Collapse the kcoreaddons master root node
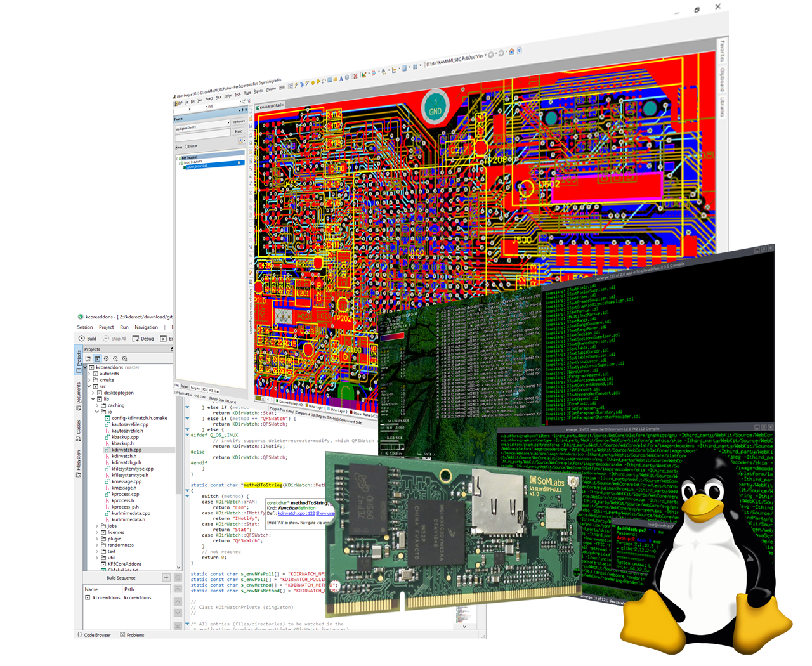The height and width of the screenshot is (666, 812). [86, 367]
